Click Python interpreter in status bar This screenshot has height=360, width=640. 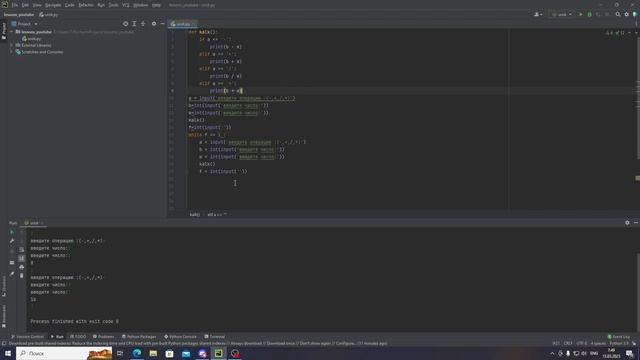(x=619, y=344)
